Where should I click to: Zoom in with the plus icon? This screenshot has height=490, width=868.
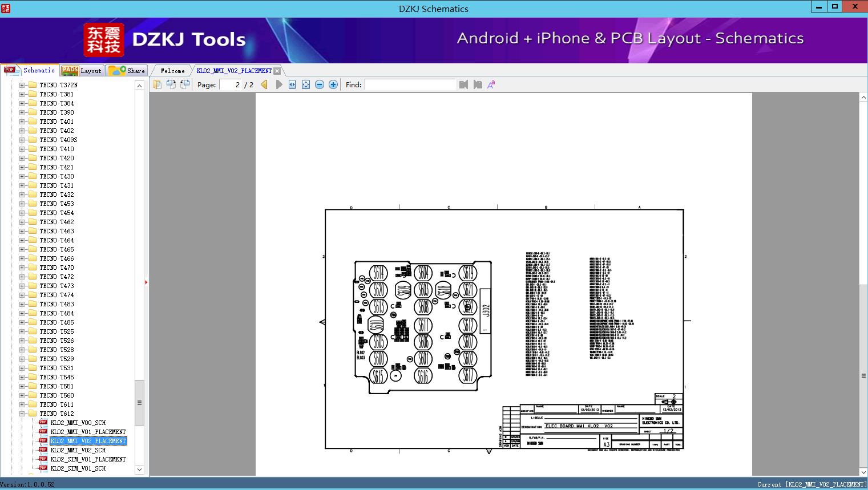point(333,84)
